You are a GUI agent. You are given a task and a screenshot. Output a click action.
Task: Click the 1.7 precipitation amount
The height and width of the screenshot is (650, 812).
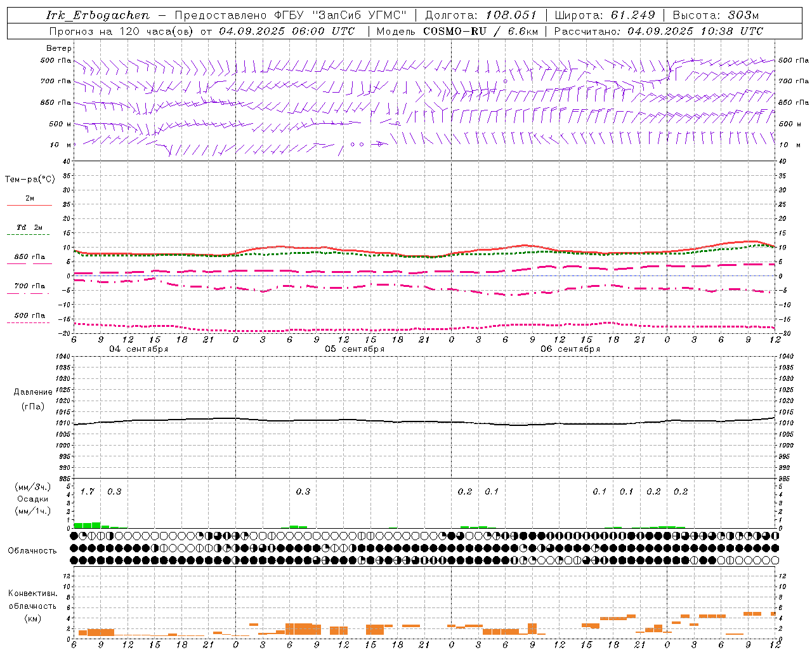(x=87, y=492)
